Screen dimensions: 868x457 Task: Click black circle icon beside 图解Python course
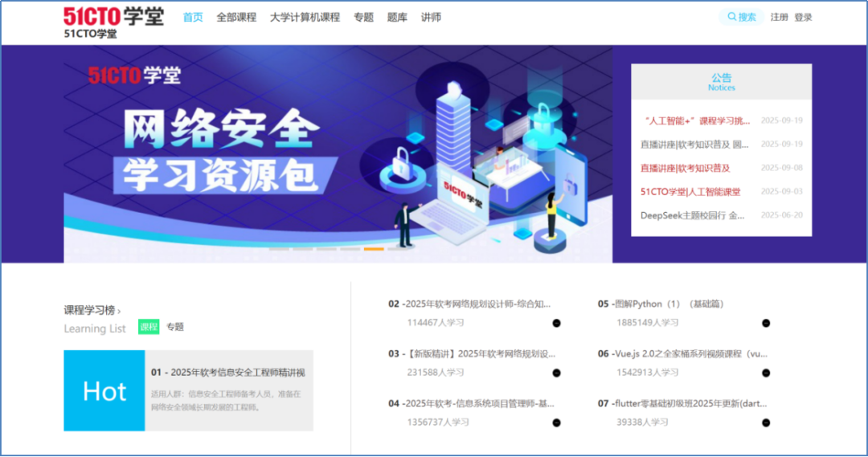pos(766,323)
